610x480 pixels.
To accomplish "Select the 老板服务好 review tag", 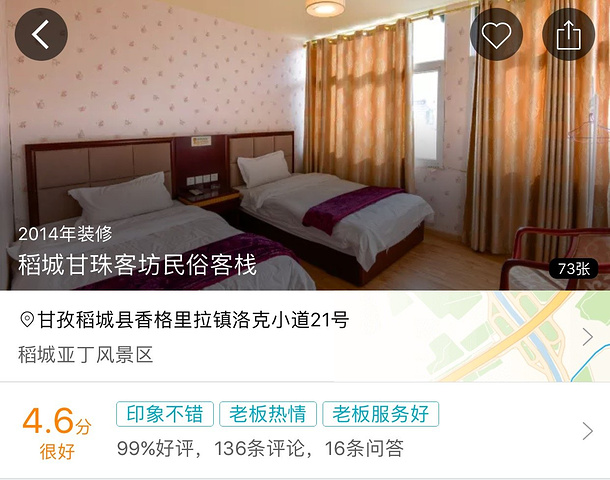I will pyautogui.click(x=380, y=414).
